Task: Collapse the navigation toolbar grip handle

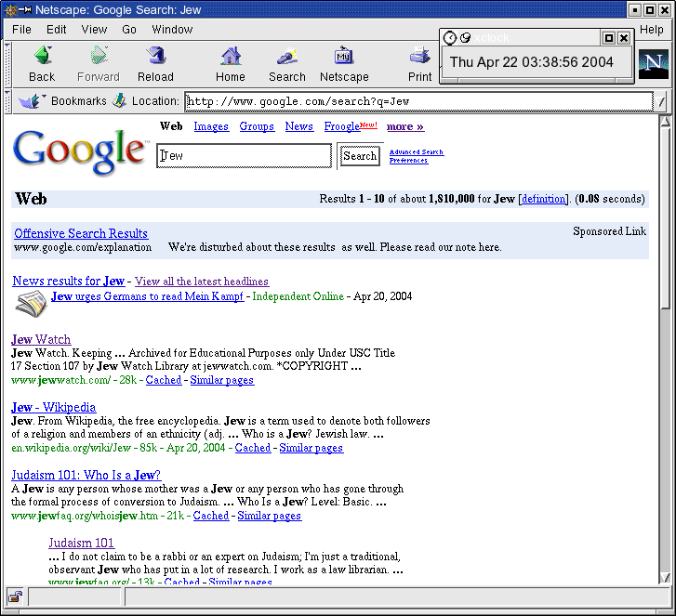Action: 7,65
